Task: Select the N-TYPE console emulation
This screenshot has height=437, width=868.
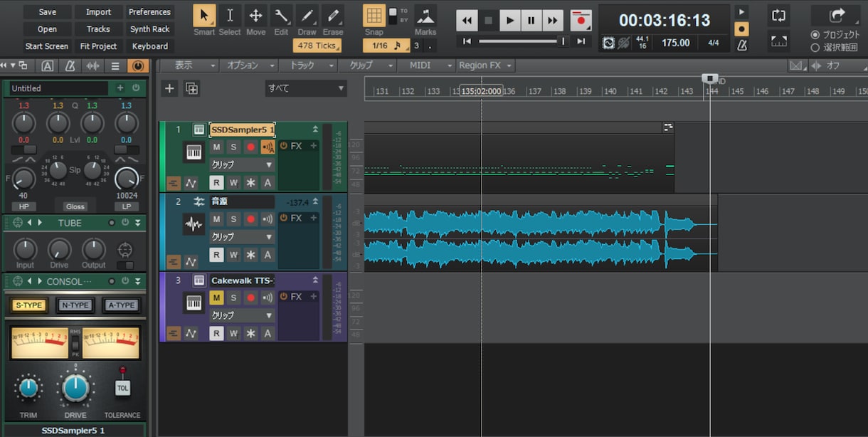Action: [x=75, y=305]
